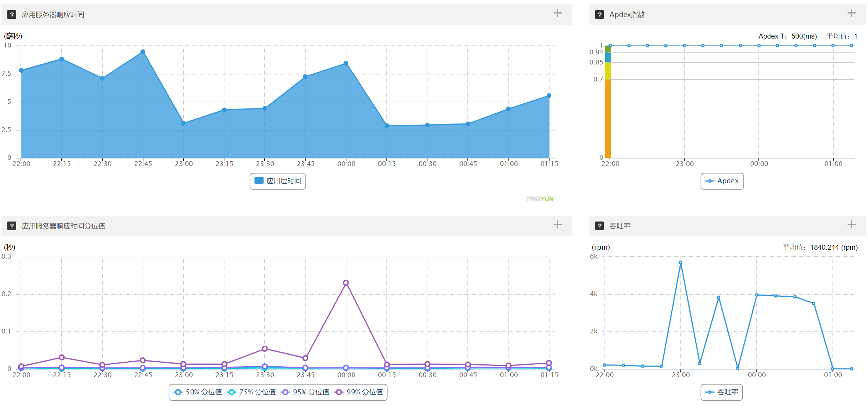Click the throughput peak data point at 23:00
The height and width of the screenshot is (406, 868).
pos(680,263)
